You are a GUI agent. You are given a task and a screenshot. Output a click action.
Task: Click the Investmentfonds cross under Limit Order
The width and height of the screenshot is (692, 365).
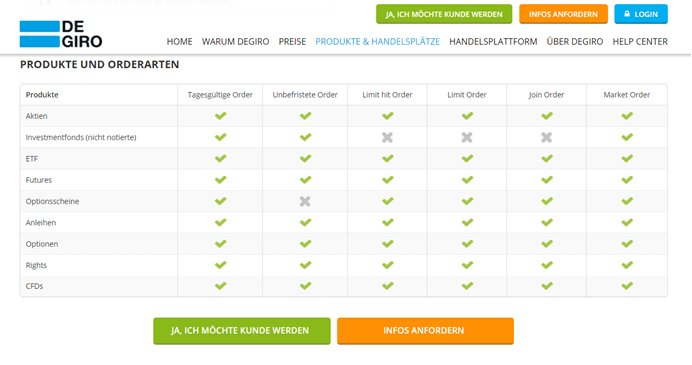click(x=467, y=137)
